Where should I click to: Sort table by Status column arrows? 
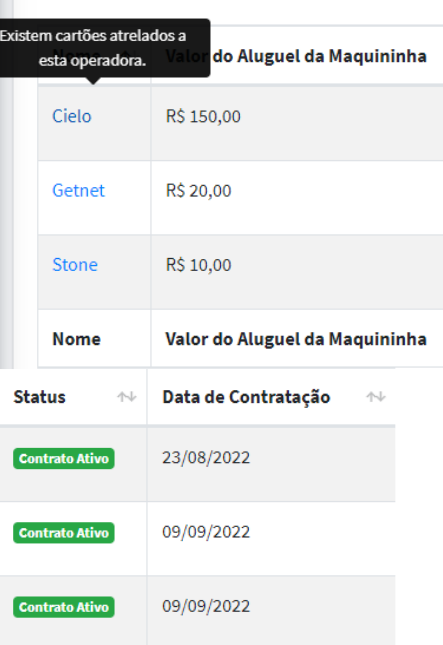tap(126, 397)
